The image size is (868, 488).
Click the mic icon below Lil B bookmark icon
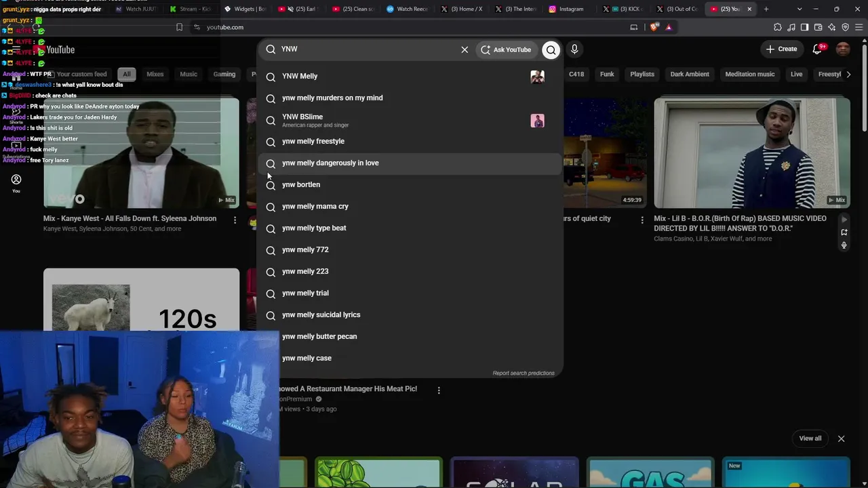[x=844, y=245]
